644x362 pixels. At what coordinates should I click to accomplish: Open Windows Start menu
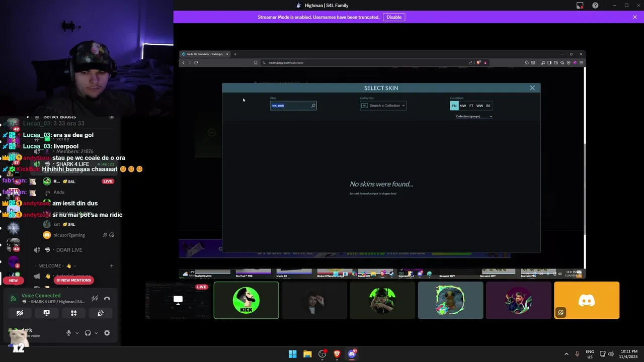click(292, 354)
